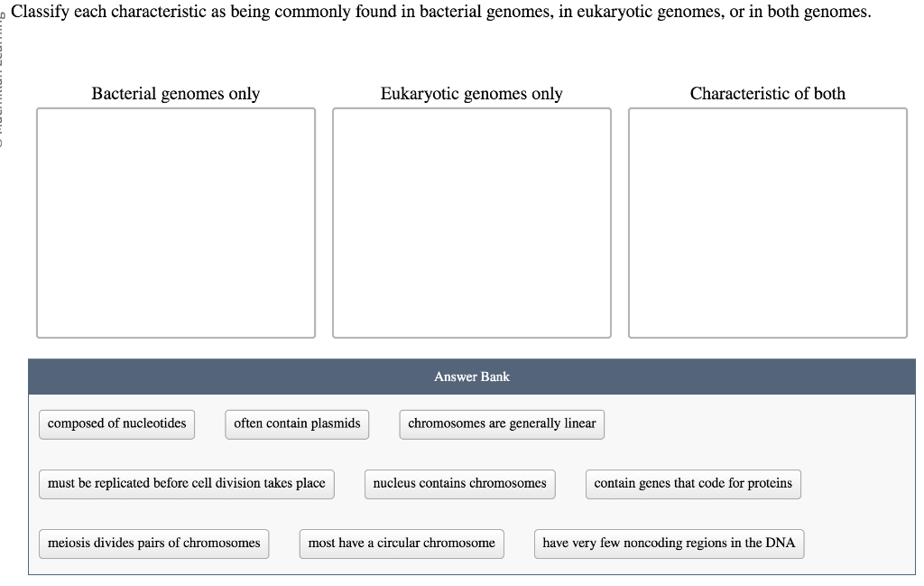The image size is (924, 586).
Task: Select 'have very few noncoding regions in the DNA'
Action: (x=669, y=544)
